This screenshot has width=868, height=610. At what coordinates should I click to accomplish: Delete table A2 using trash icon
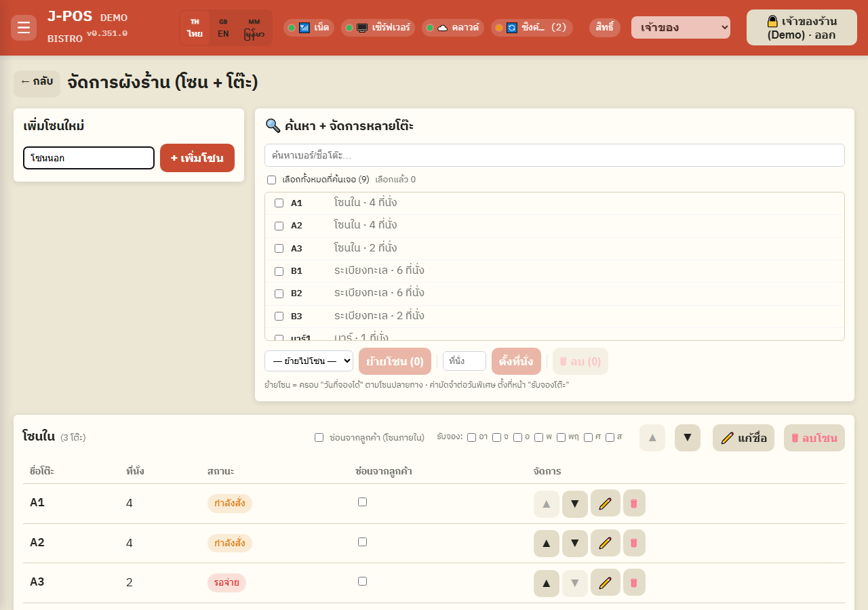[x=634, y=543]
